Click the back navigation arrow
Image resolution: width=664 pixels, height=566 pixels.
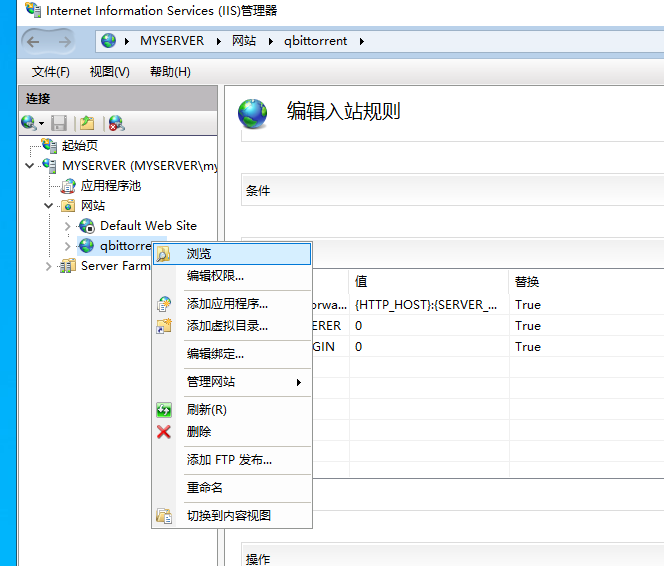pyautogui.click(x=33, y=42)
